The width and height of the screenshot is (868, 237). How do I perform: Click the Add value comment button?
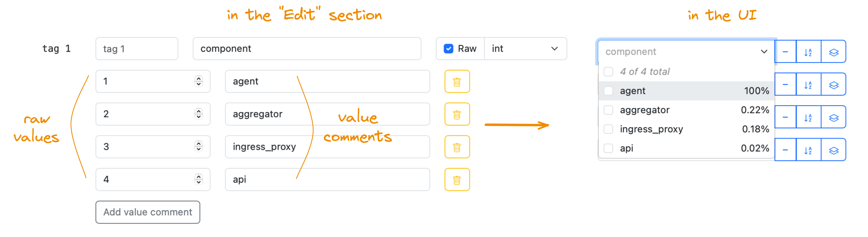tap(148, 212)
